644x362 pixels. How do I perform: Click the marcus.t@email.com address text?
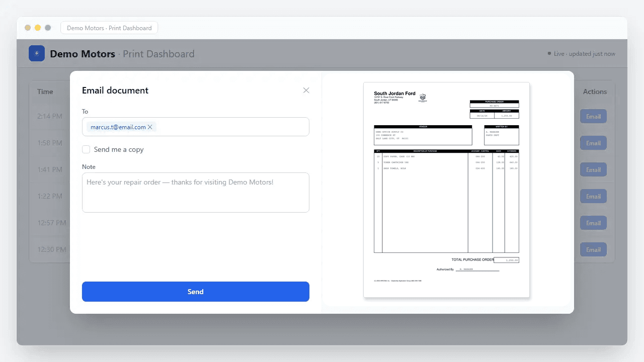click(118, 127)
